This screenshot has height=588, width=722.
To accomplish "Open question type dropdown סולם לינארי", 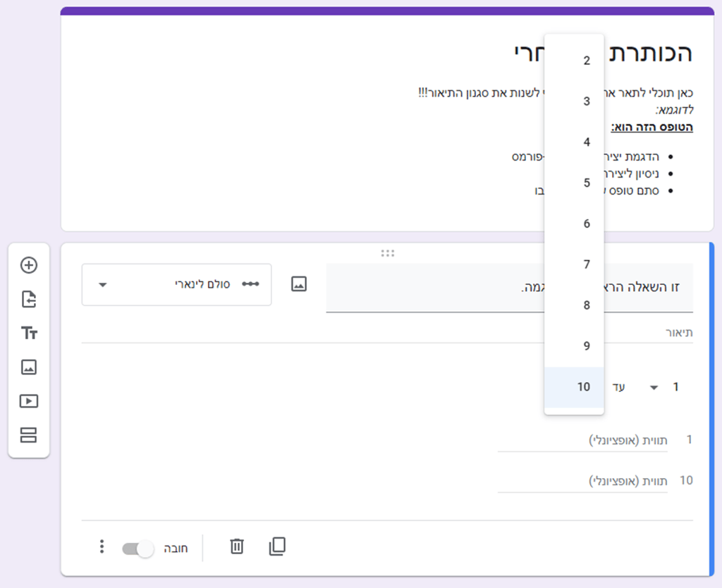I will (x=176, y=285).
